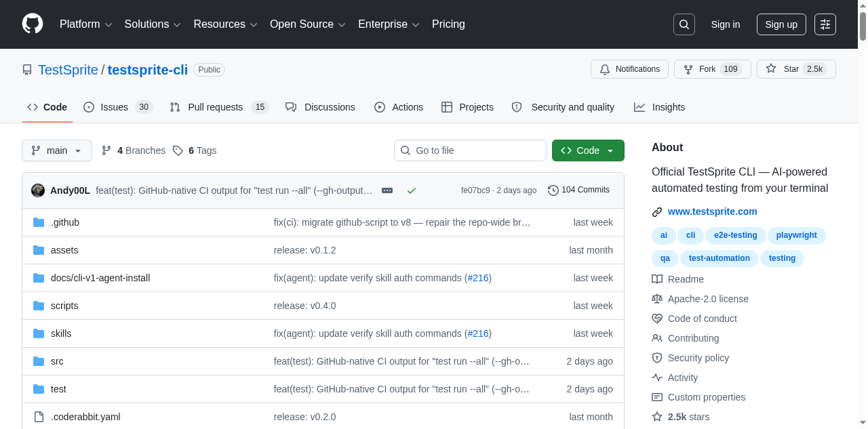The height and width of the screenshot is (429, 868).
Task: Click the search magnifier icon in header
Action: tap(684, 24)
